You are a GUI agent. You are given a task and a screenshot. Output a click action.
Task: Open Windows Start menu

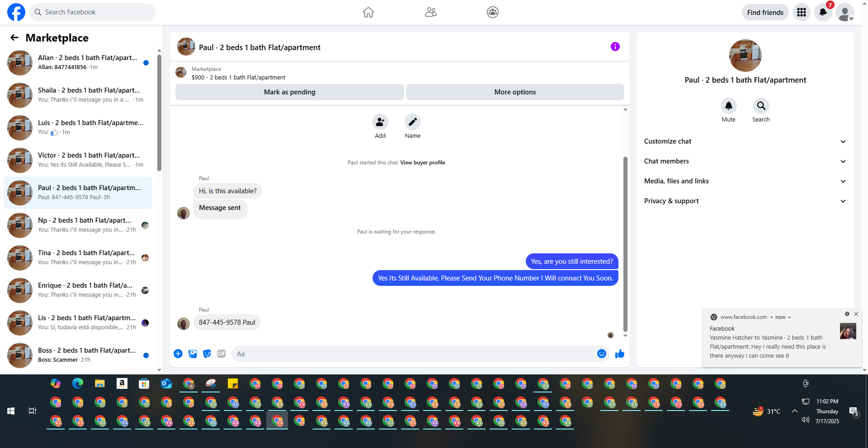(x=11, y=411)
